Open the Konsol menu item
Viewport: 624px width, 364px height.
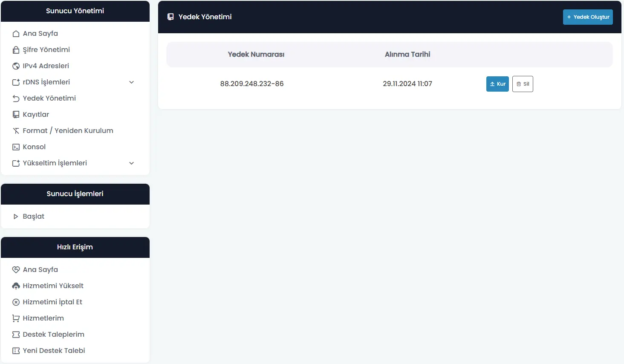coord(34,147)
